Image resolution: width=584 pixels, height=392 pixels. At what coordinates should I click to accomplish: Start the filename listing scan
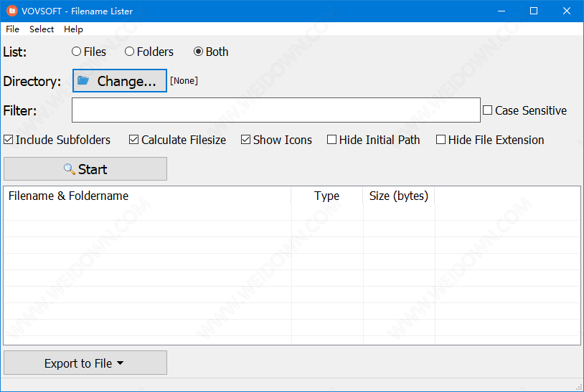pos(85,169)
